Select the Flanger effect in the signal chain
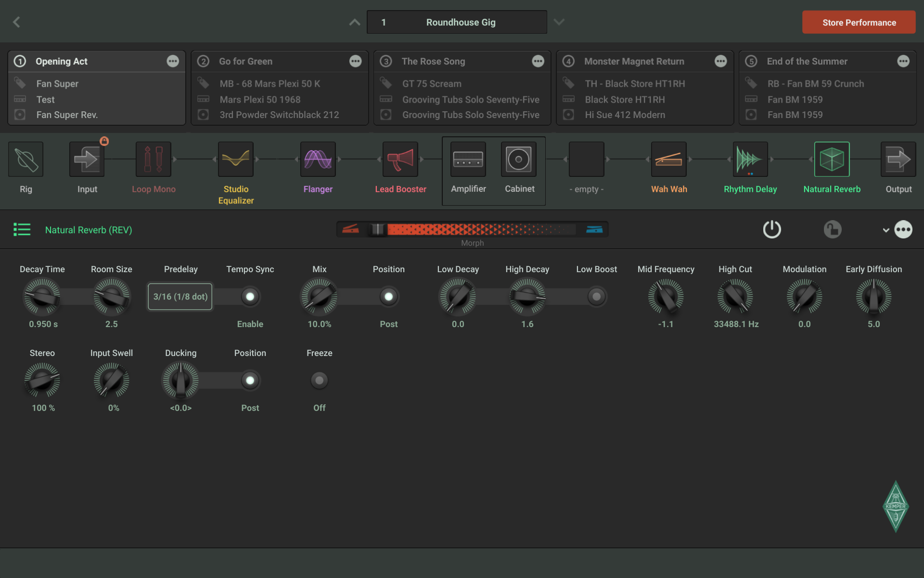The height and width of the screenshot is (578, 924). pos(318,159)
